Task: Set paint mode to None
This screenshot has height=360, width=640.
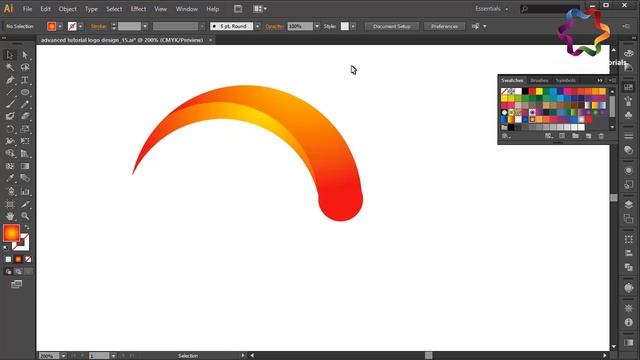Action: click(28, 259)
